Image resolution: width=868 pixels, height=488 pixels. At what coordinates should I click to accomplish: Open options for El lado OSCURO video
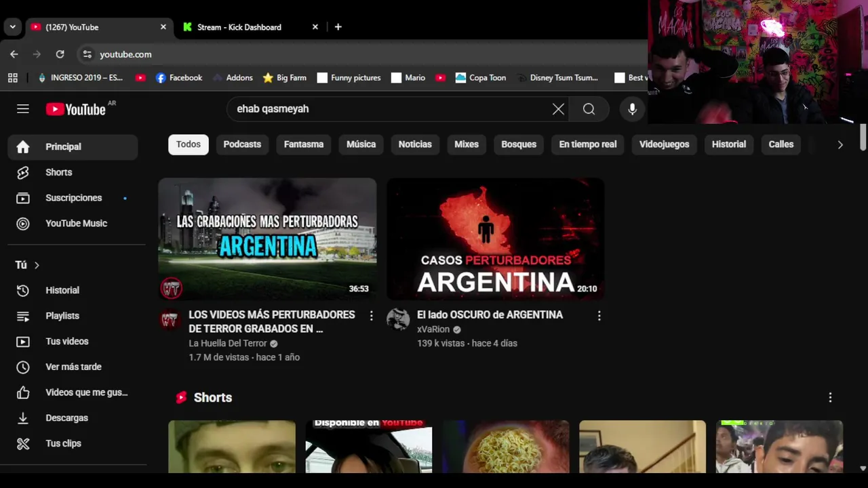(599, 316)
